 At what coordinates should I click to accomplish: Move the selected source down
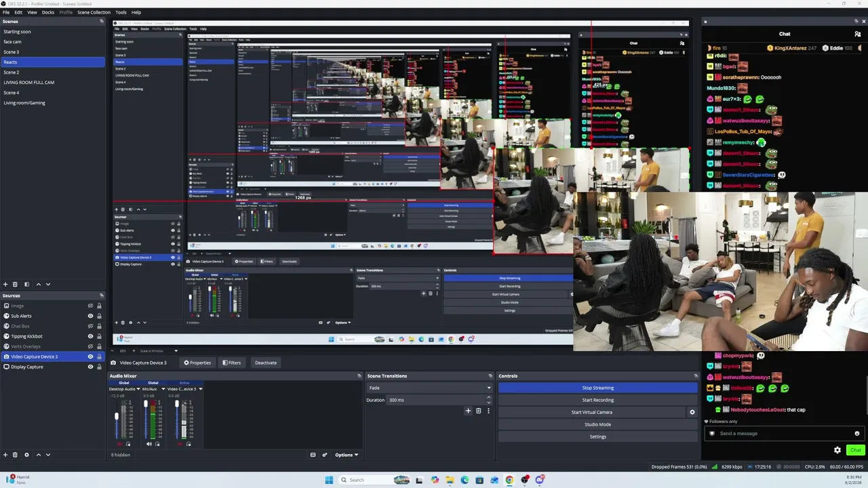point(48,455)
